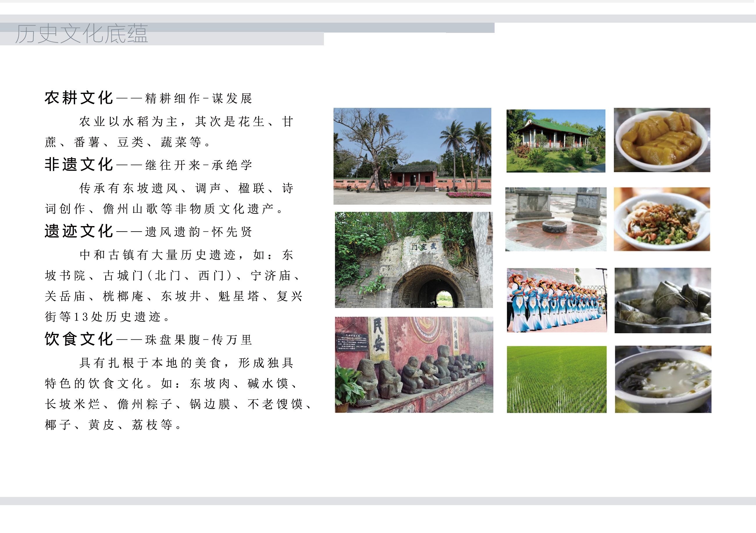
Task: Select the white soup with seaweed photo
Action: [x=663, y=379]
